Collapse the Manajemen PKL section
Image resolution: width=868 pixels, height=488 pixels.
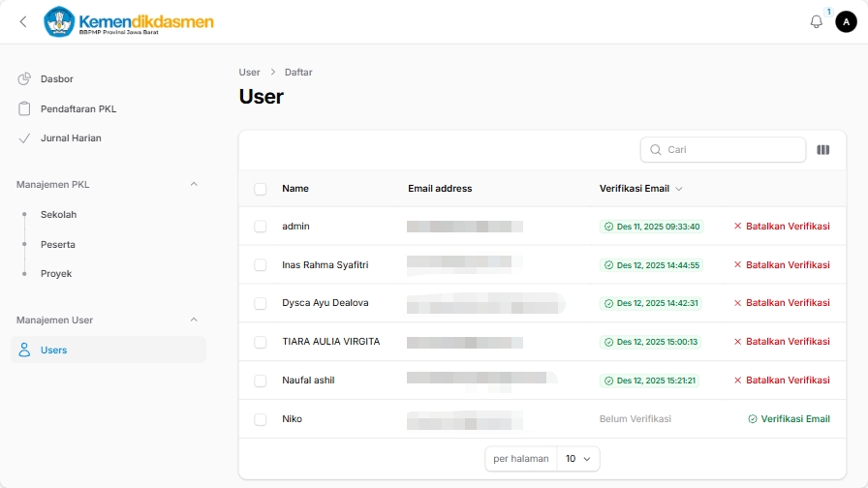(193, 184)
